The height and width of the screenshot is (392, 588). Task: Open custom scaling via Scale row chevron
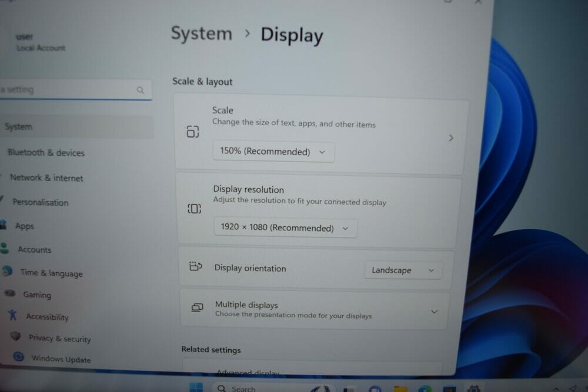pyautogui.click(x=451, y=138)
